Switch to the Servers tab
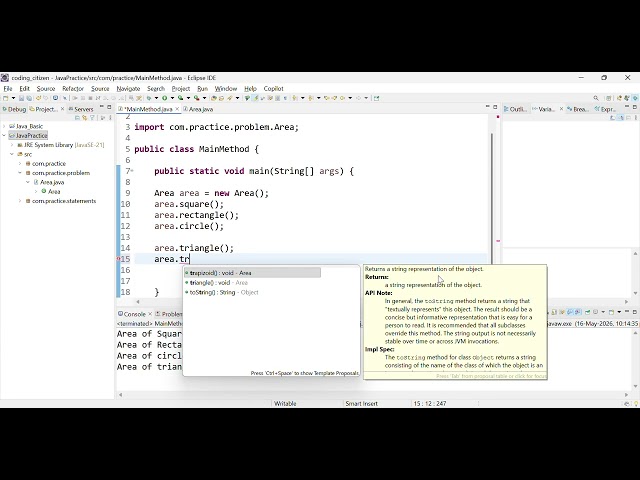This screenshot has height=480, width=640. pos(81,109)
